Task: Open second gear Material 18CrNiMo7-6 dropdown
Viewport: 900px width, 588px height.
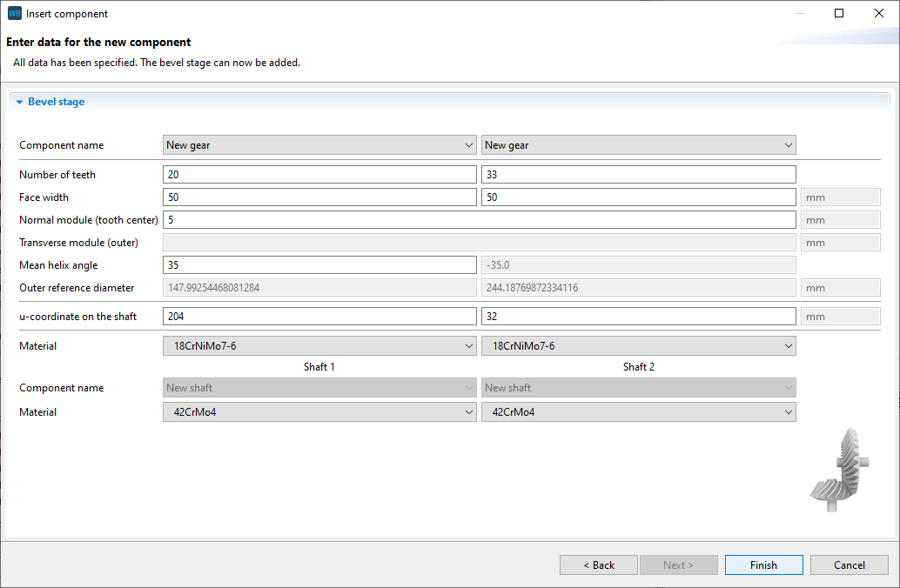Action: click(638, 346)
